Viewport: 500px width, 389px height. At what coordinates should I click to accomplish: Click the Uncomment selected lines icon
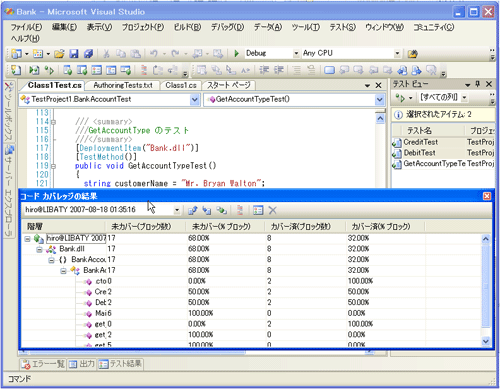pyautogui.click(x=311, y=70)
